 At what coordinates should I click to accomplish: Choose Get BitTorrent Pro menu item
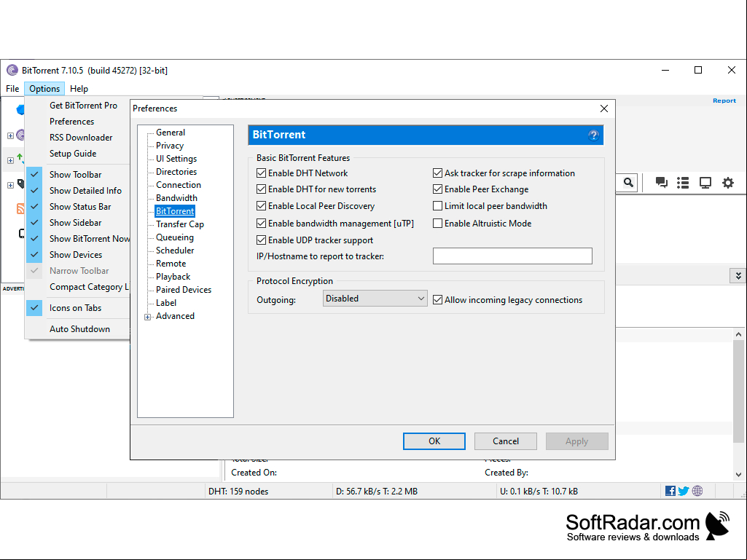[x=83, y=106]
